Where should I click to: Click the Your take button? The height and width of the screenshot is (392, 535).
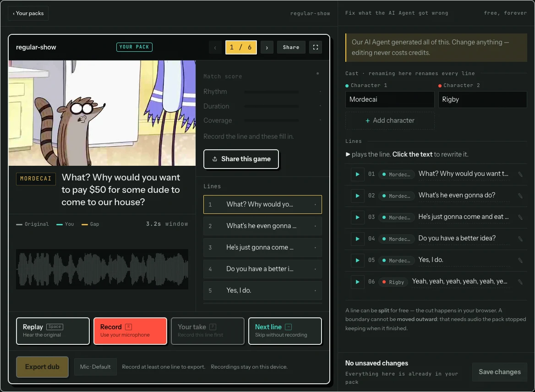point(208,331)
